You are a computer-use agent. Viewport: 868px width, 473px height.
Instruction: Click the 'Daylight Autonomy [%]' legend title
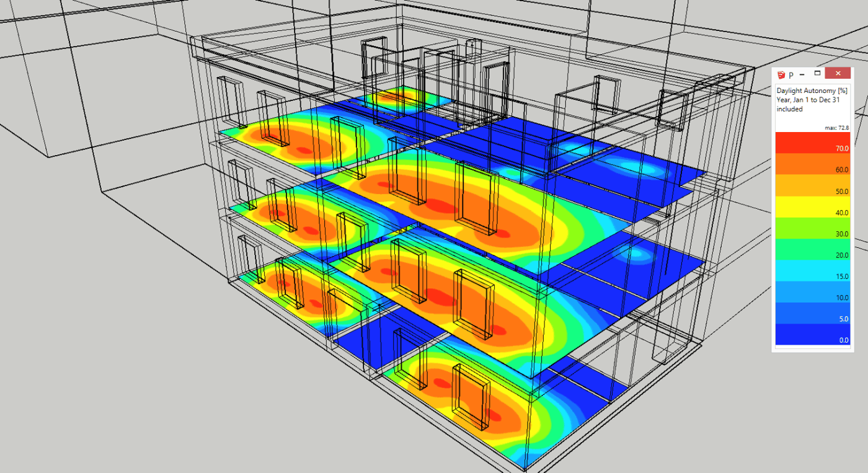point(812,91)
